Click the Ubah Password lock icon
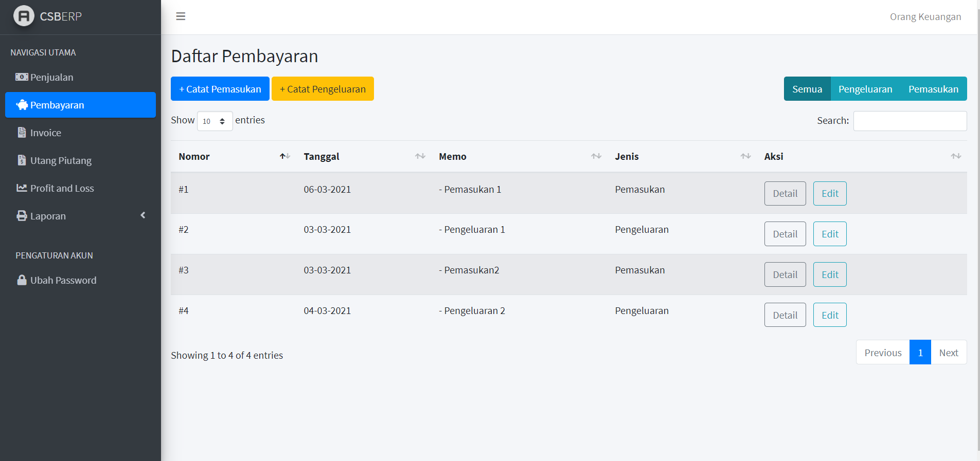The image size is (980, 461). [22, 280]
